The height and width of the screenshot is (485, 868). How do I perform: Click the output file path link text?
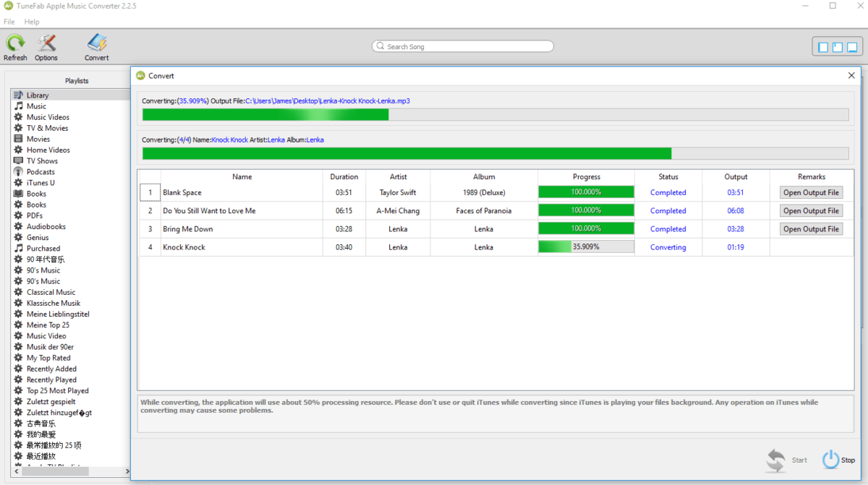click(328, 100)
